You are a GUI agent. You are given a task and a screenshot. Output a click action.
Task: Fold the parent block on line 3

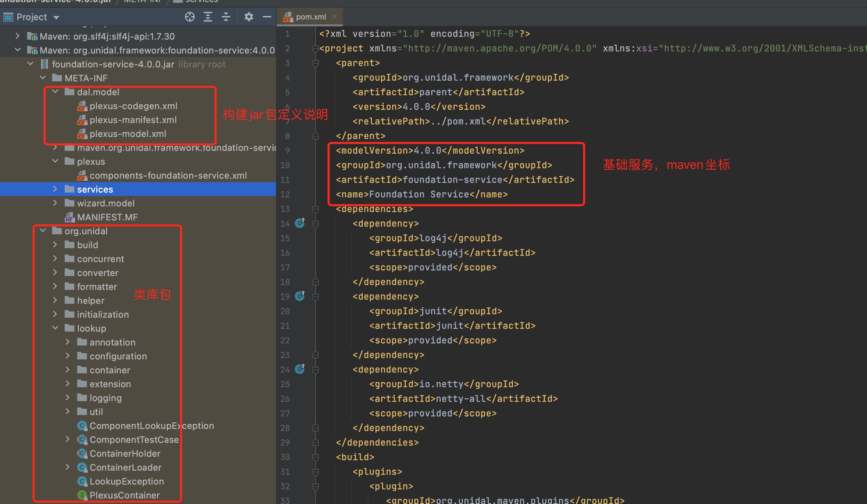coord(316,63)
